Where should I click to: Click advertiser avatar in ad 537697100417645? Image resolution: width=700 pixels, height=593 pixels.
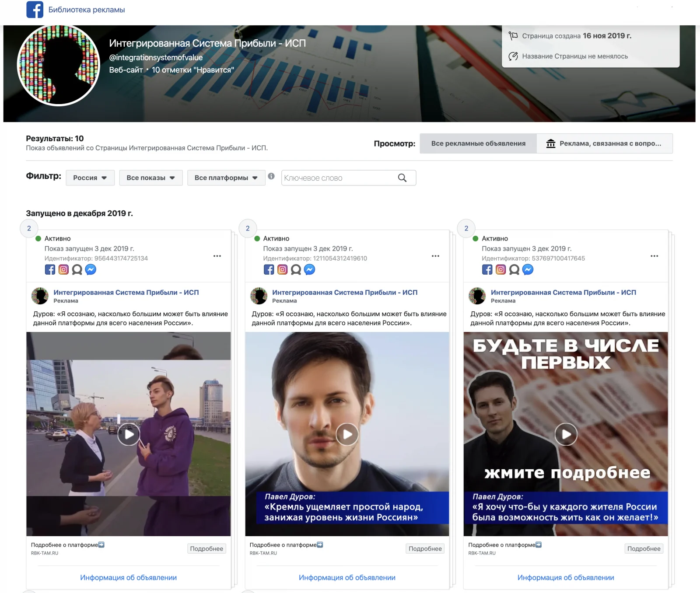[x=477, y=296]
